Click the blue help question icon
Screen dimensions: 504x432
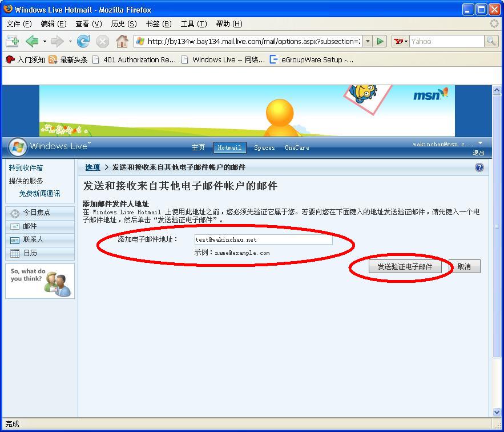[x=479, y=167]
